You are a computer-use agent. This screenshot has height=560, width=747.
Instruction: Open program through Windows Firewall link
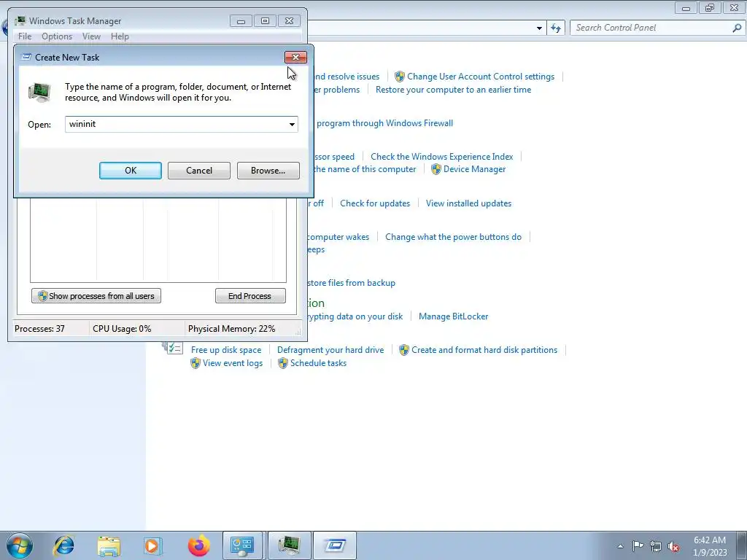(384, 123)
